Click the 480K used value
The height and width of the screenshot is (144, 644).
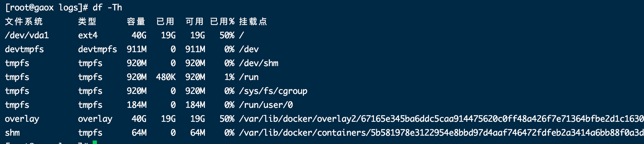pyautogui.click(x=166, y=77)
